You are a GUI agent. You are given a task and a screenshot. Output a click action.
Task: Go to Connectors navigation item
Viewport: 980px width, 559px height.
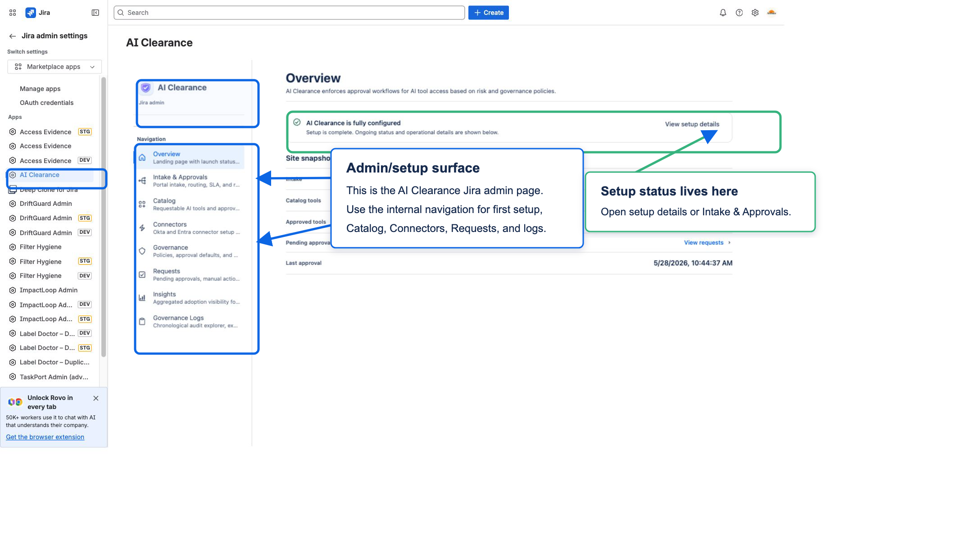[191, 228]
